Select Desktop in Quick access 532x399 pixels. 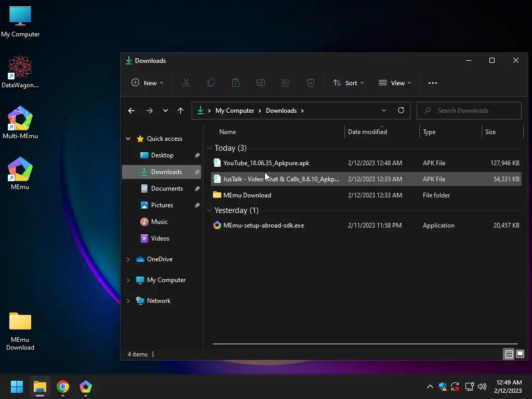(162, 155)
